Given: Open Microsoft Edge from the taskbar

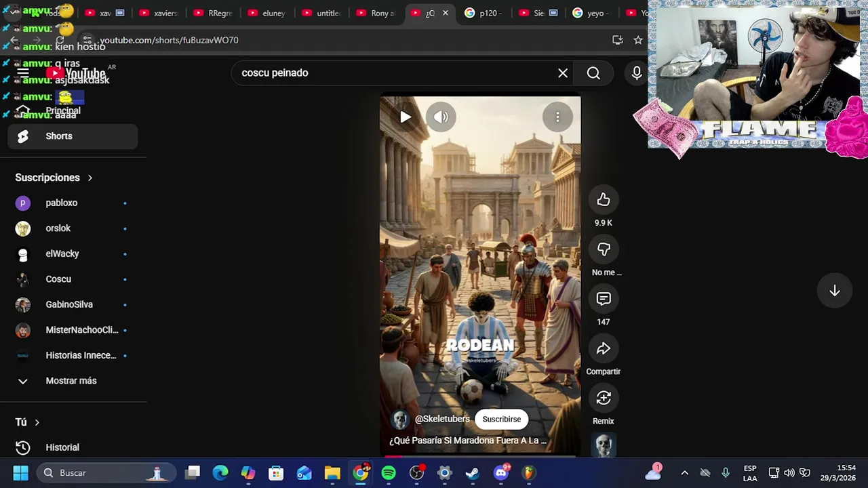Looking at the screenshot, I should point(220,473).
